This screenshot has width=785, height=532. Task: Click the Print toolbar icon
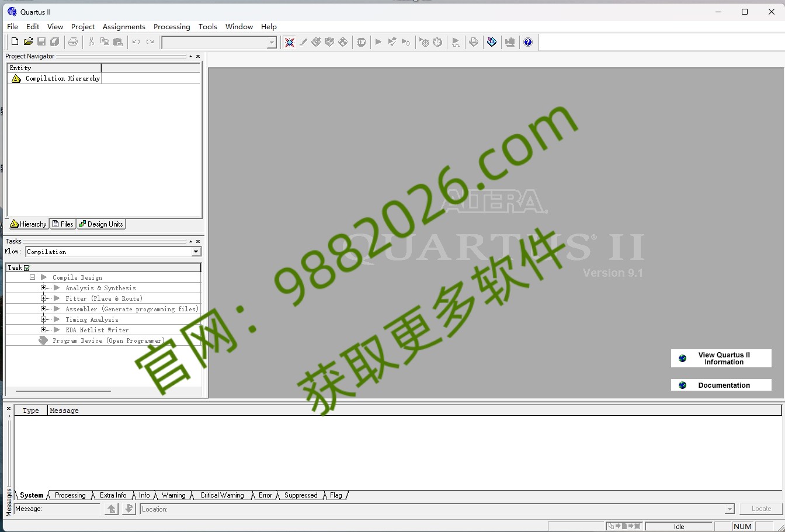pos(73,42)
